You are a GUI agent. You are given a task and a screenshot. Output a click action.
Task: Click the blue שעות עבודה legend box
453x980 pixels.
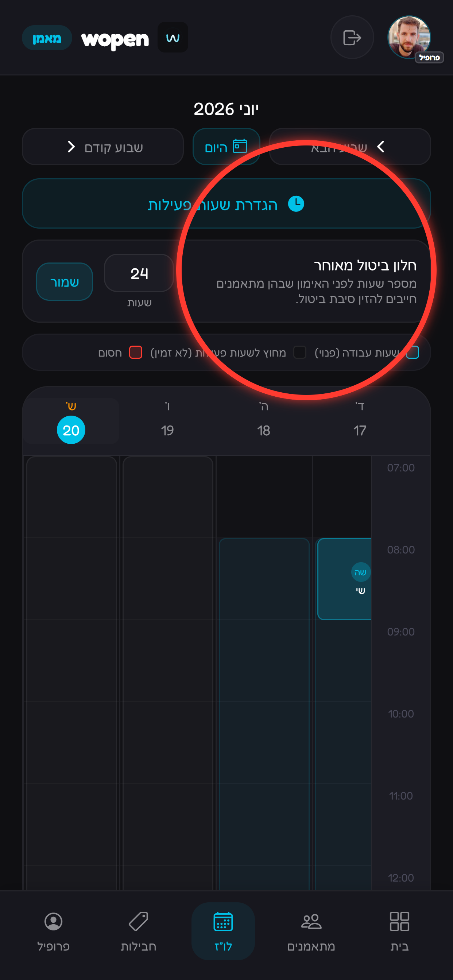tap(413, 352)
